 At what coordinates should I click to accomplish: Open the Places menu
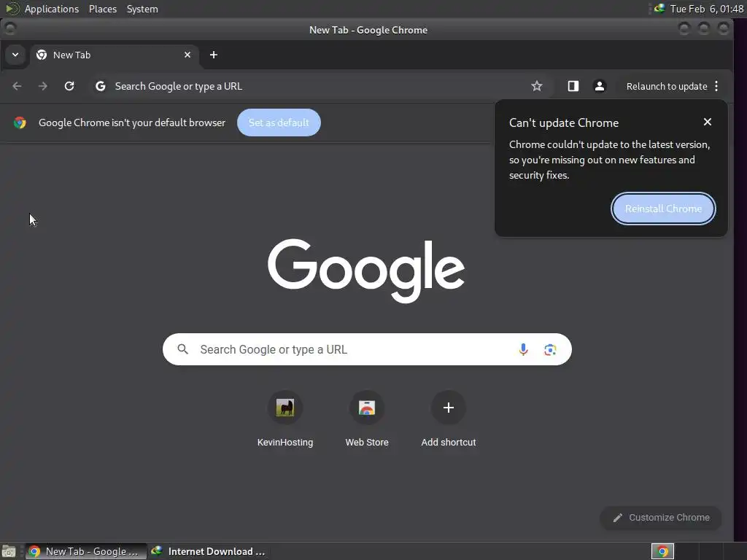pos(102,9)
